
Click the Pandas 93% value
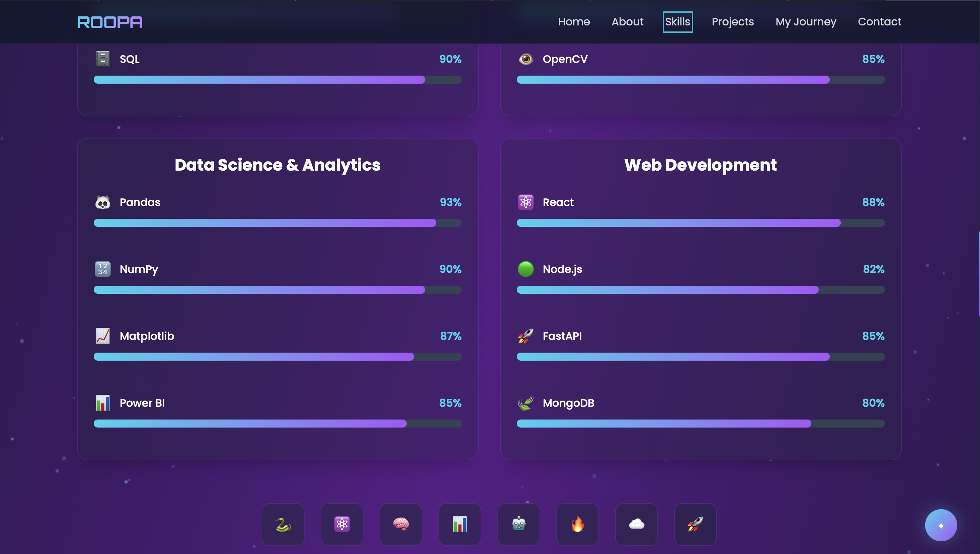click(x=451, y=202)
